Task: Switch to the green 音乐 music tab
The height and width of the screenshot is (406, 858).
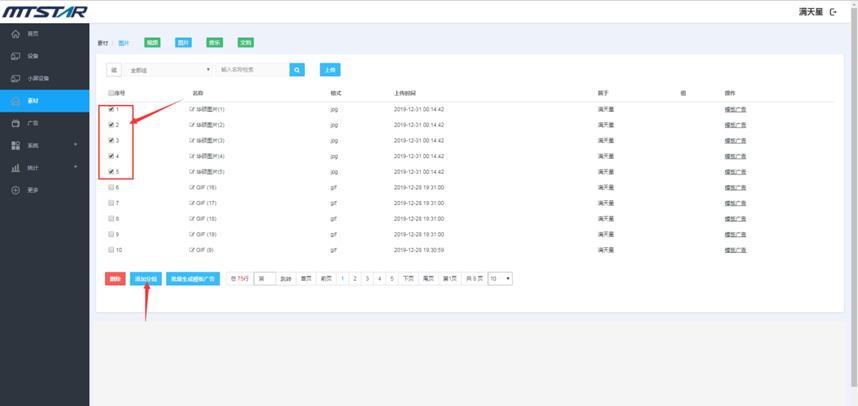Action: [214, 43]
